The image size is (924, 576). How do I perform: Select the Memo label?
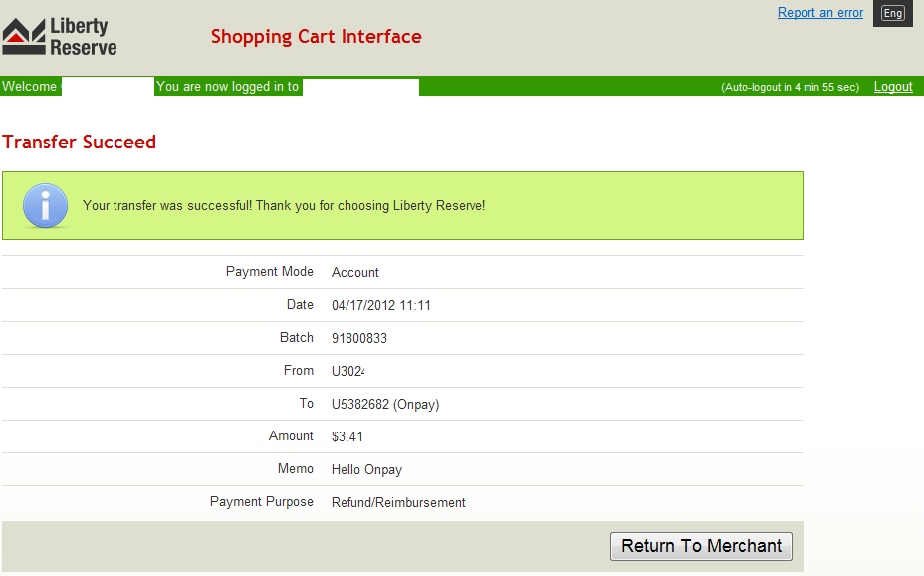[x=296, y=468]
